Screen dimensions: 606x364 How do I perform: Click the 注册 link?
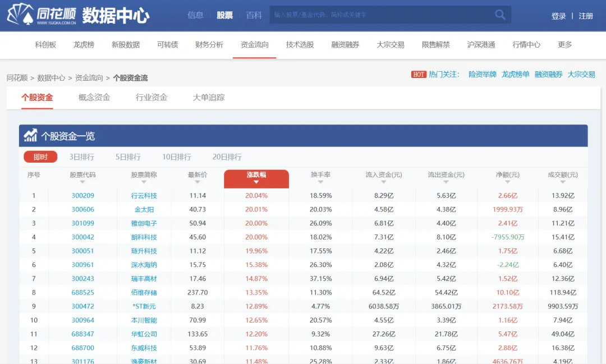click(585, 16)
